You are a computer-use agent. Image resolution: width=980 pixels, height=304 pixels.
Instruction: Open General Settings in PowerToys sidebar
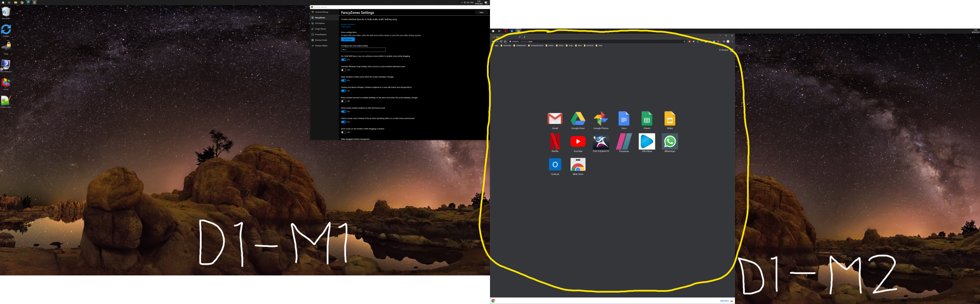(325, 12)
